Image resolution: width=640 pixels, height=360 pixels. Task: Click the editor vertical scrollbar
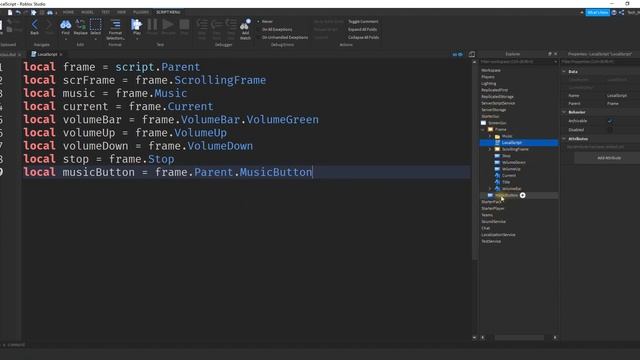[x=474, y=161]
